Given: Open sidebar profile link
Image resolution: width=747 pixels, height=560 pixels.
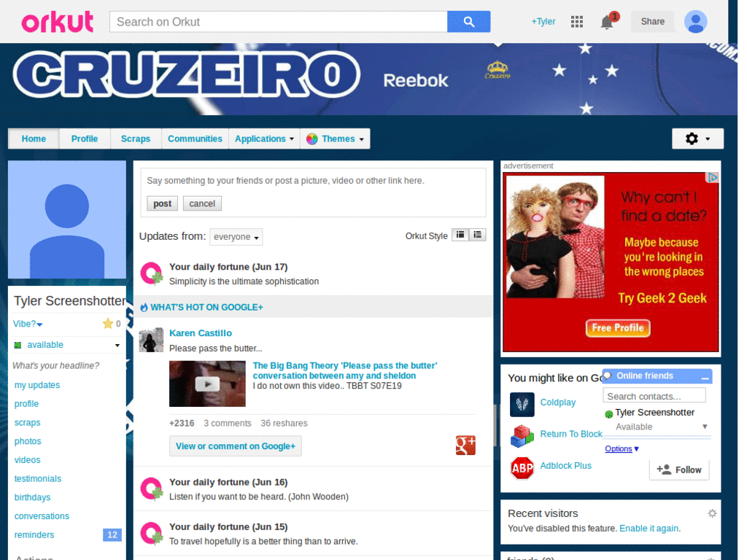Looking at the screenshot, I should click(x=26, y=404).
